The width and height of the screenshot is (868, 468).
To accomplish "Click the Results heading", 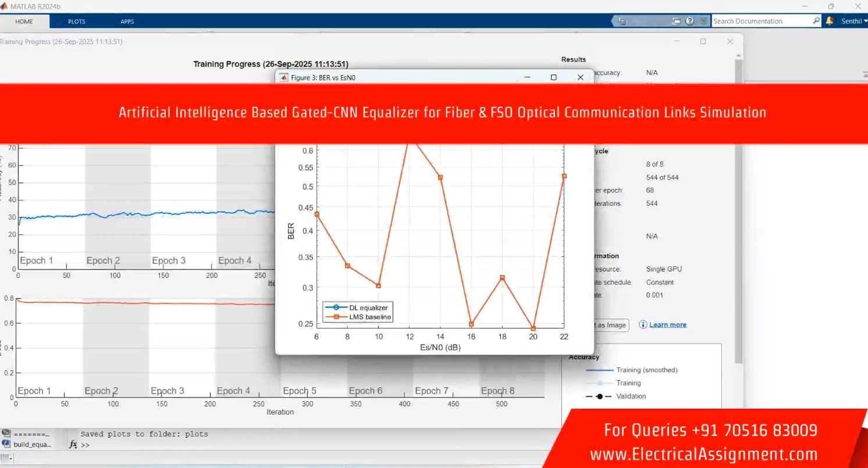I will coord(574,59).
